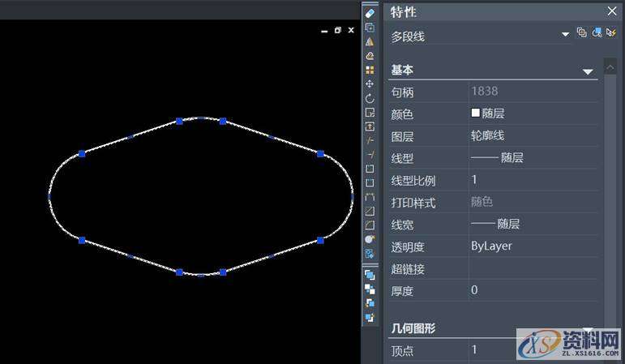Select the Stretch tool
Image resolution: width=625 pixels, height=364 pixels.
370,126
